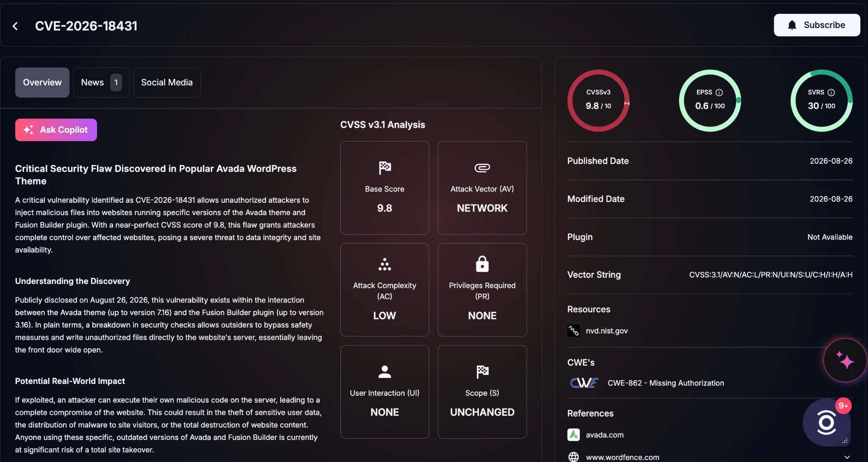Click the CVE-2026-18431 page title
Screen dimensions: 868x462
point(86,26)
